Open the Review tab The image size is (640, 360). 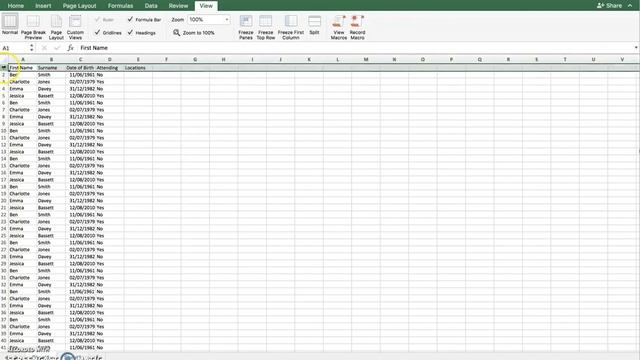(x=178, y=6)
